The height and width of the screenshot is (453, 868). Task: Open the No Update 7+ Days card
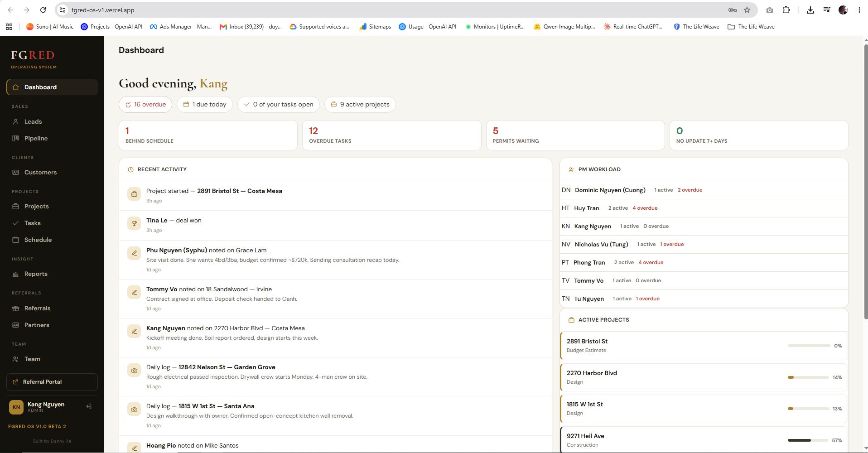point(759,135)
